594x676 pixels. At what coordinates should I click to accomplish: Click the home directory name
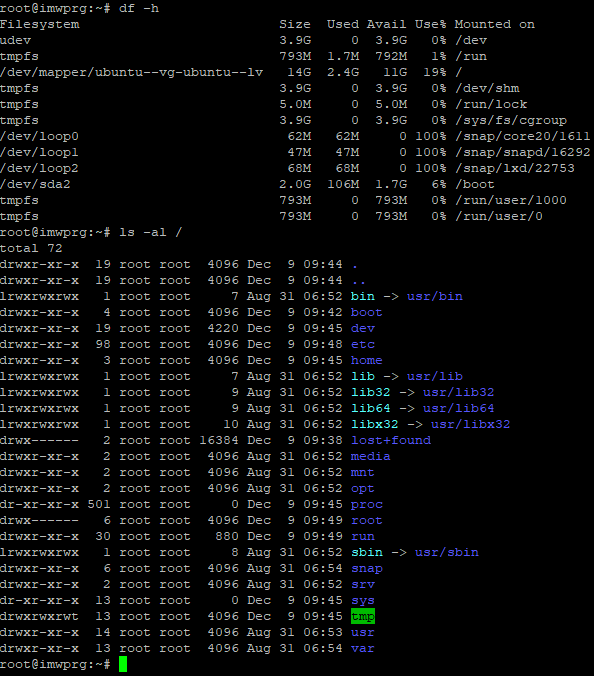366,360
